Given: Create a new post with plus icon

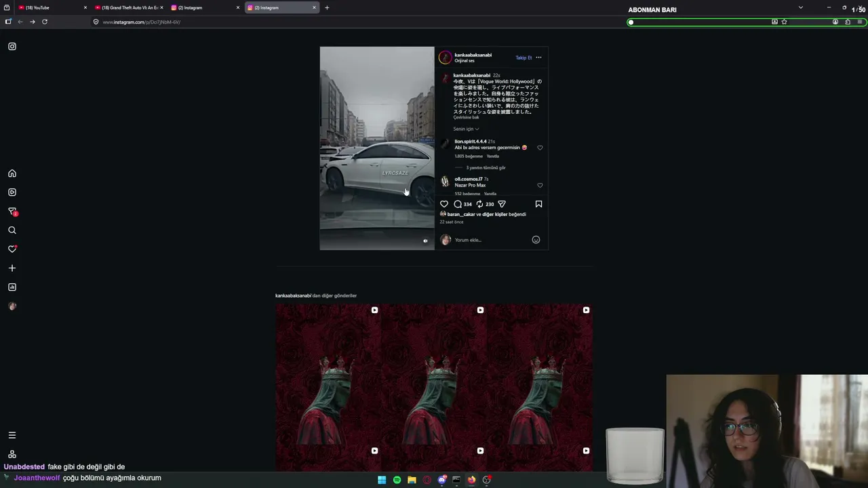Looking at the screenshot, I should [x=12, y=268].
